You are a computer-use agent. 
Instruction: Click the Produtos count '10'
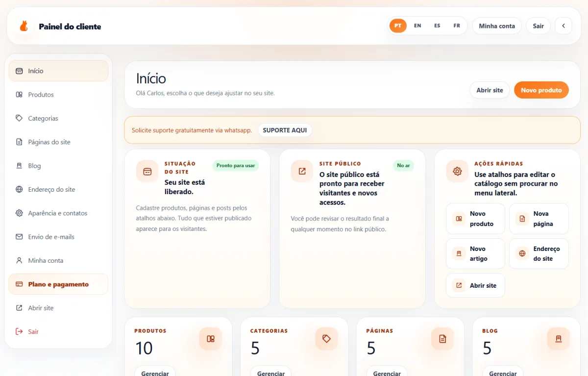(x=144, y=348)
